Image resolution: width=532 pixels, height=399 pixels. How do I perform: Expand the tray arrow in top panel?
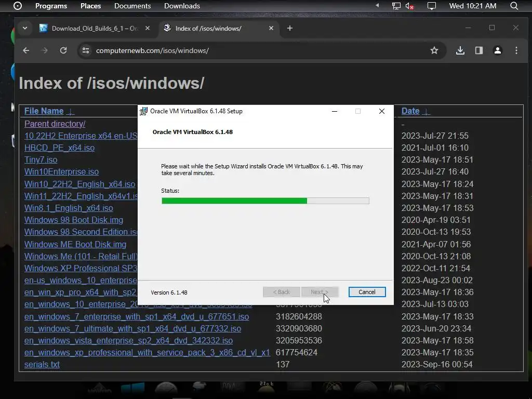pyautogui.click(x=377, y=5)
